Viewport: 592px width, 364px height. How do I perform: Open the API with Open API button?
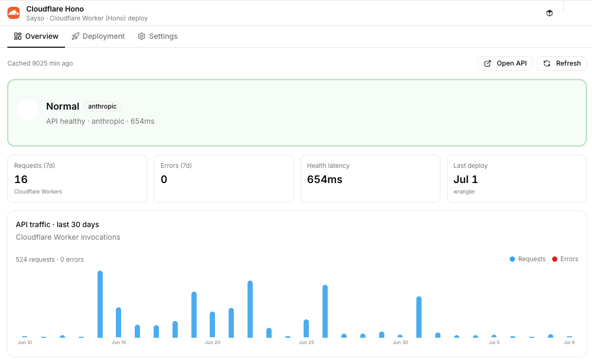point(505,63)
